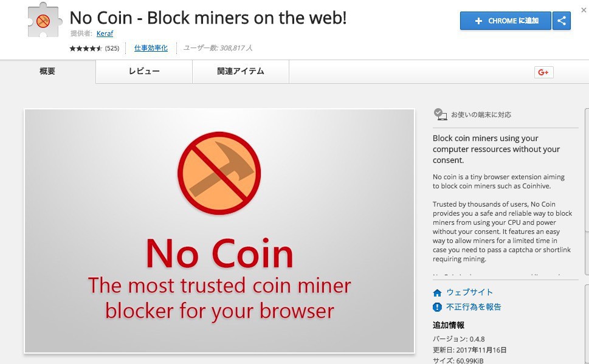Open the 関連アイテム tab

coord(241,71)
